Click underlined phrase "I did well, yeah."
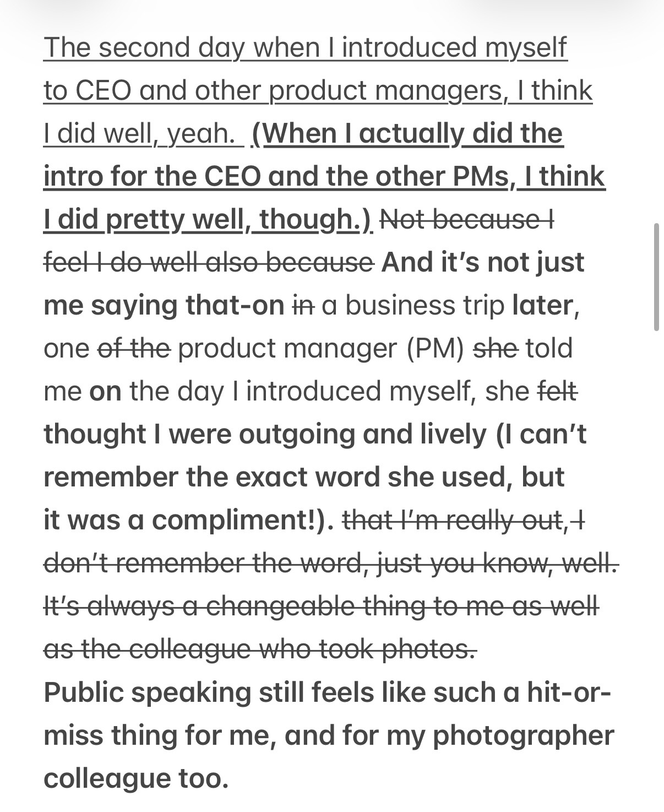664x812 pixels. pos(143,133)
